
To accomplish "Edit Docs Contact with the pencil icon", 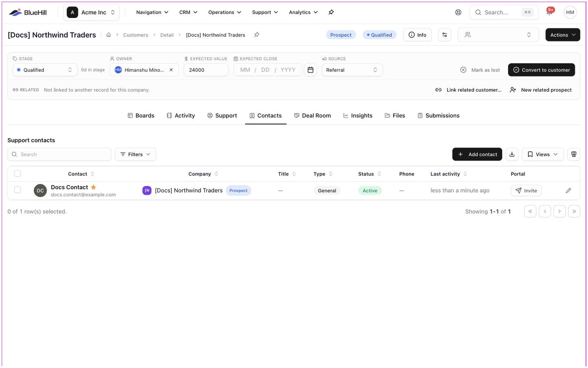I will click(x=568, y=191).
